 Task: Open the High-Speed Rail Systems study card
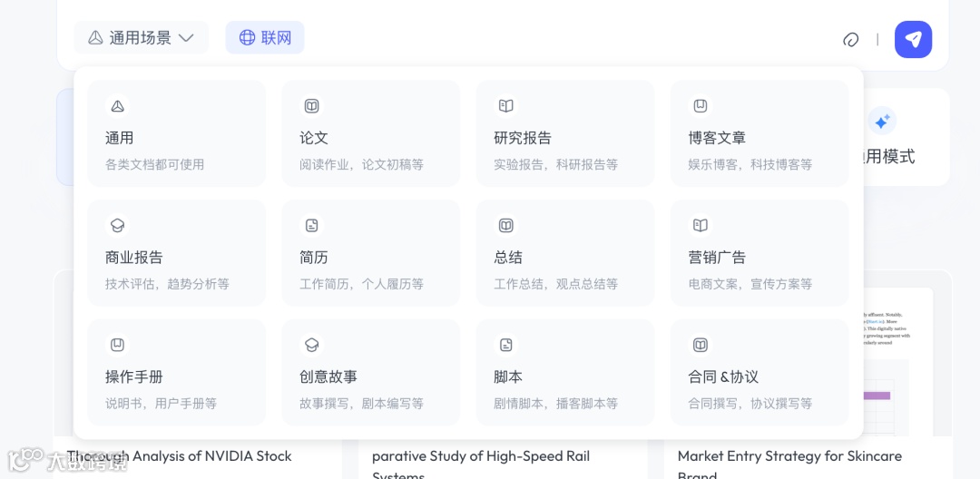481,464
